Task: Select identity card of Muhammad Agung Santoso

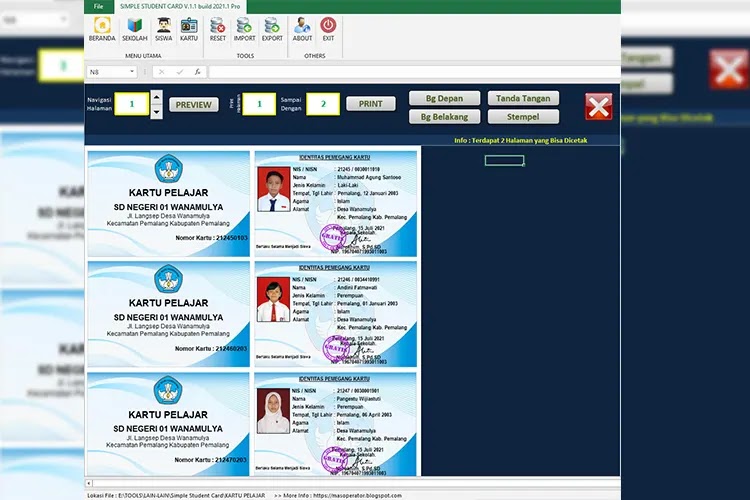Action: 336,204
